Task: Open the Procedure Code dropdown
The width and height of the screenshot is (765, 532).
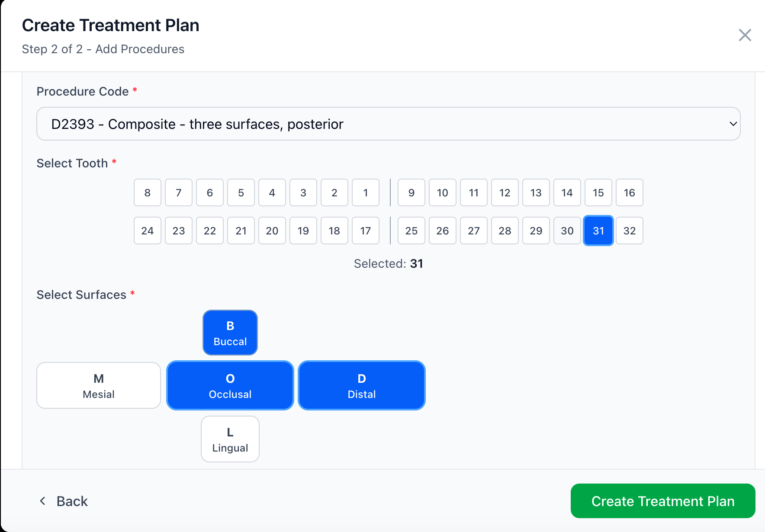Action: tap(388, 124)
